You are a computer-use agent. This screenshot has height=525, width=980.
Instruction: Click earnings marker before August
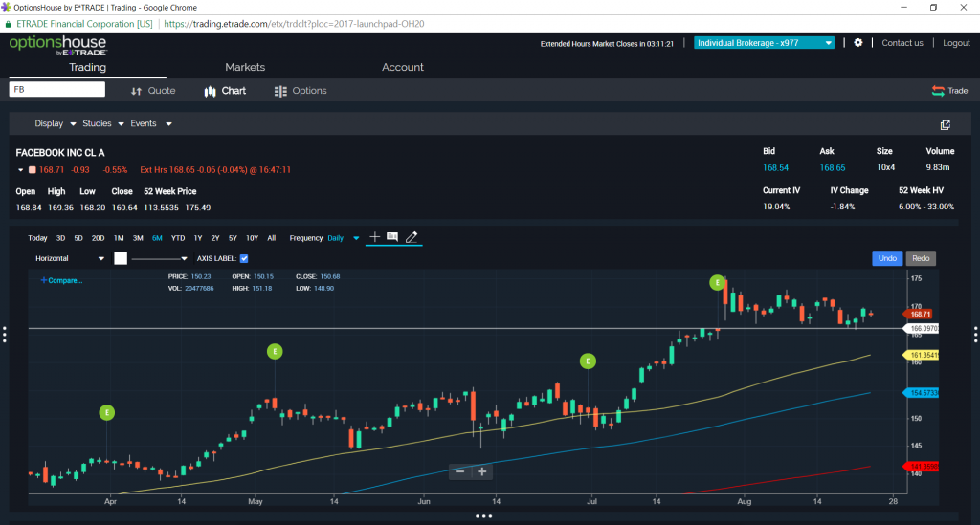pyautogui.click(x=718, y=283)
